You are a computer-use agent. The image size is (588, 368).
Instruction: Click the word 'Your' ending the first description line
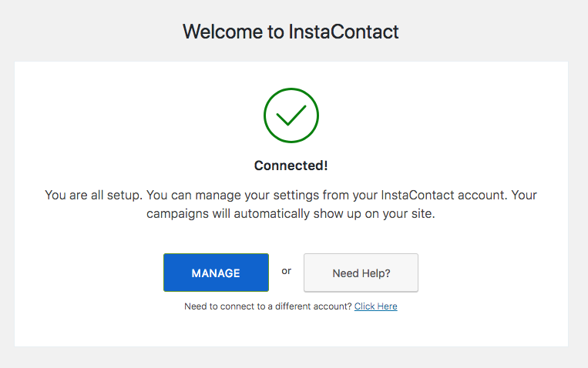tap(524, 195)
